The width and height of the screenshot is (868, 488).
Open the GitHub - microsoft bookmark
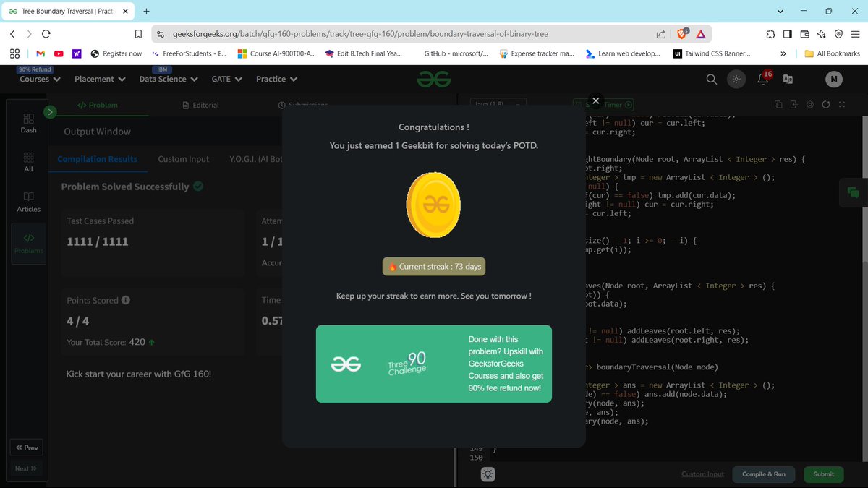pos(456,53)
